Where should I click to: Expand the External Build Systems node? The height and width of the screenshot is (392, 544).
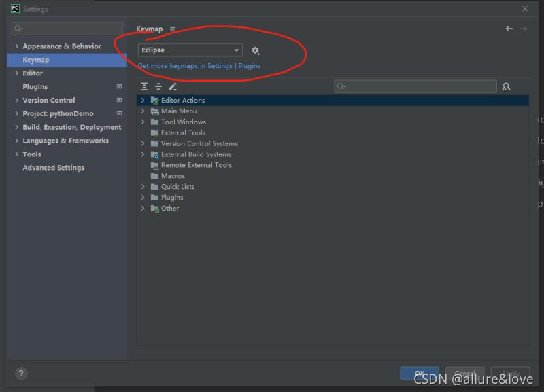143,154
